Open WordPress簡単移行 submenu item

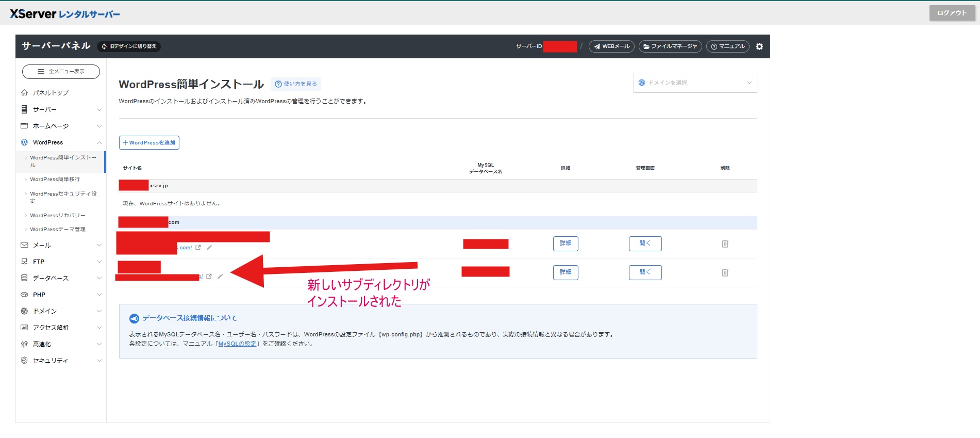pos(55,179)
